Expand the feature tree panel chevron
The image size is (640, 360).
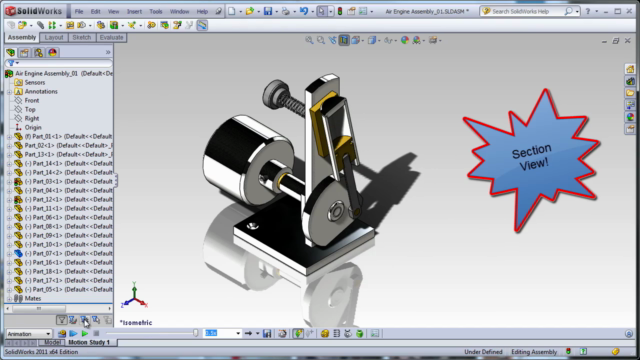[108, 52]
